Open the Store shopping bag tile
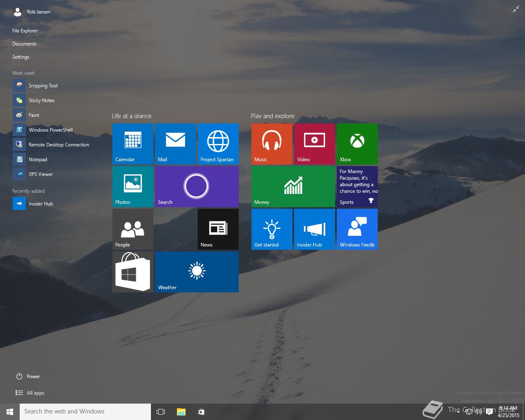 [133, 272]
